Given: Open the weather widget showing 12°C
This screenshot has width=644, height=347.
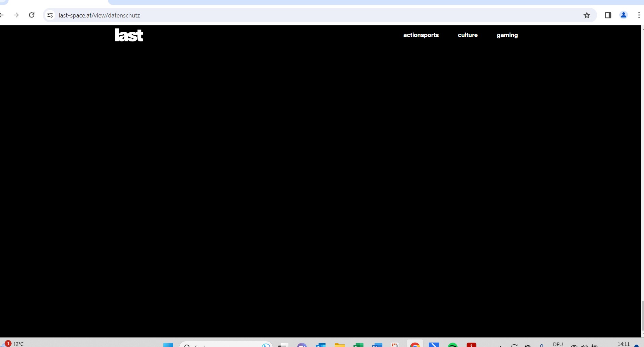Looking at the screenshot, I should pos(14,344).
